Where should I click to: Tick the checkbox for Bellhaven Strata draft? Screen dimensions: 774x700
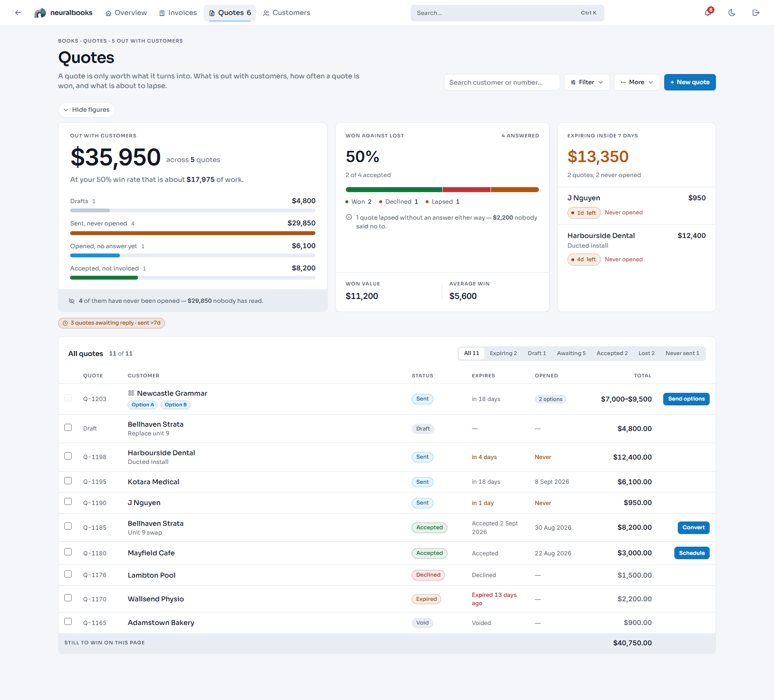[x=68, y=428]
